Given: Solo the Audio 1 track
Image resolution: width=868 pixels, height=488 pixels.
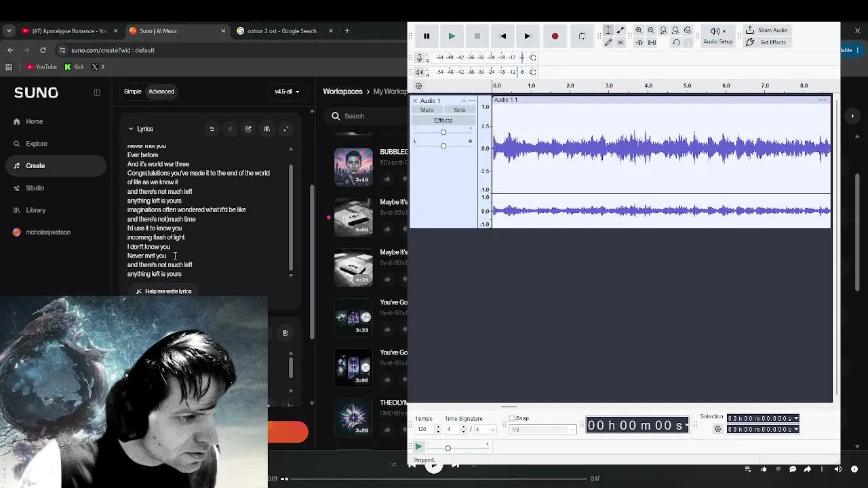Looking at the screenshot, I should (x=460, y=110).
